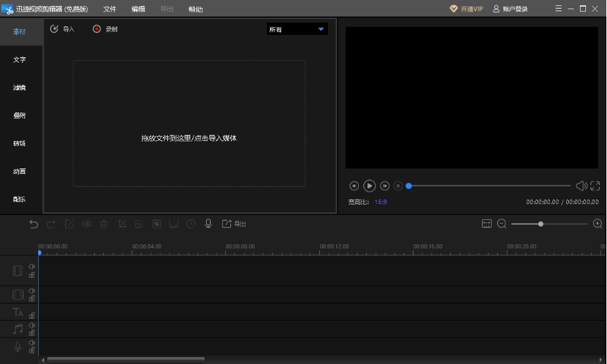Open the edit pencil tool in timeline toolbar
The width and height of the screenshot is (607, 364).
click(x=69, y=224)
